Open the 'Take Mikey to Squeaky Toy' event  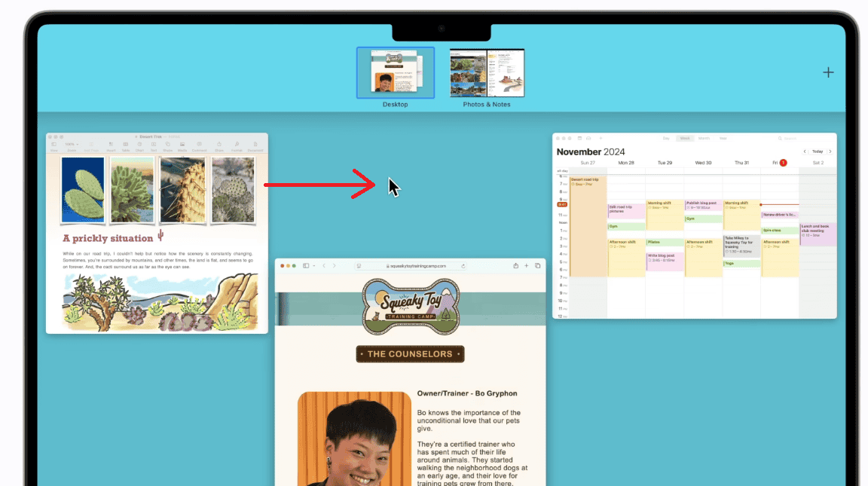click(741, 245)
